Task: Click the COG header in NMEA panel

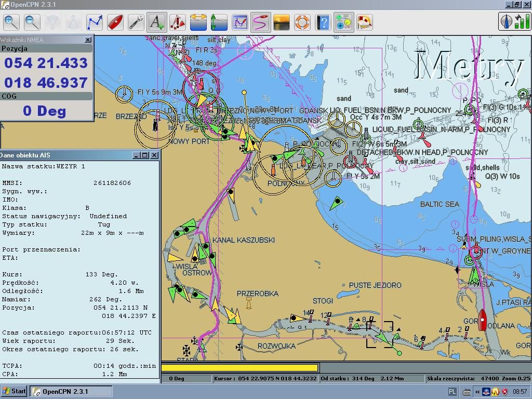Action: point(46,96)
